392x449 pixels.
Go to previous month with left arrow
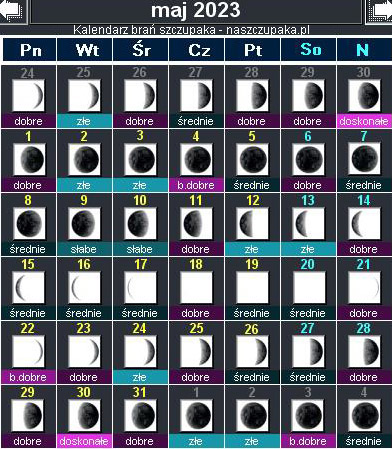coord(13,11)
